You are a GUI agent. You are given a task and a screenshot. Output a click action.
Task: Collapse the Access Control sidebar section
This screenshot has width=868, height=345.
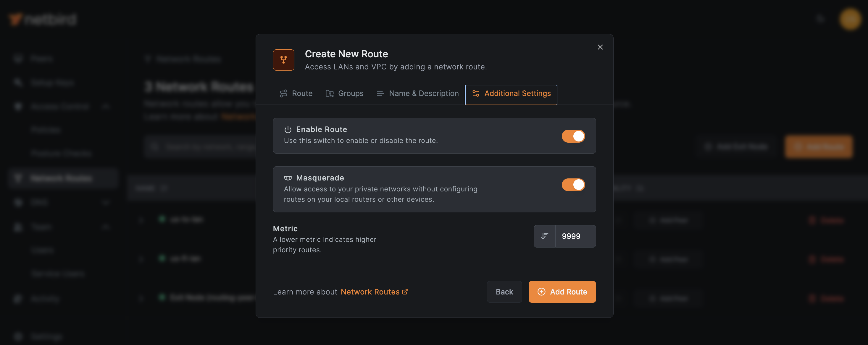(x=105, y=106)
